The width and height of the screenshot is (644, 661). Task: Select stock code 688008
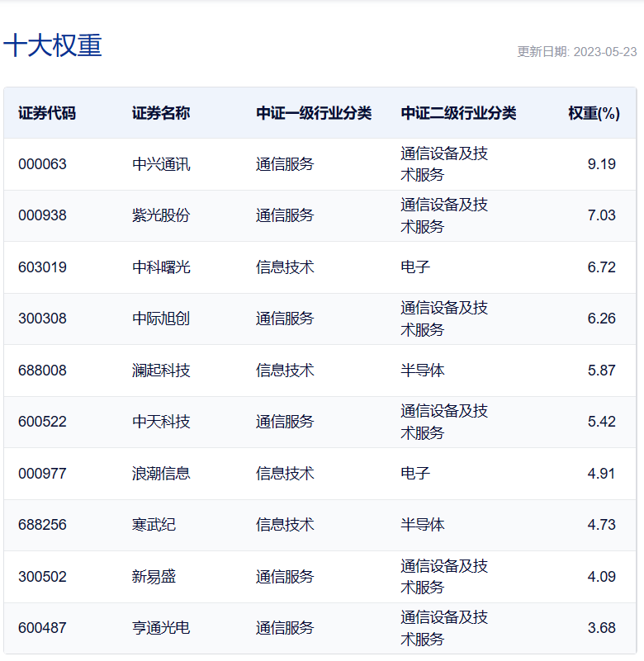click(42, 371)
